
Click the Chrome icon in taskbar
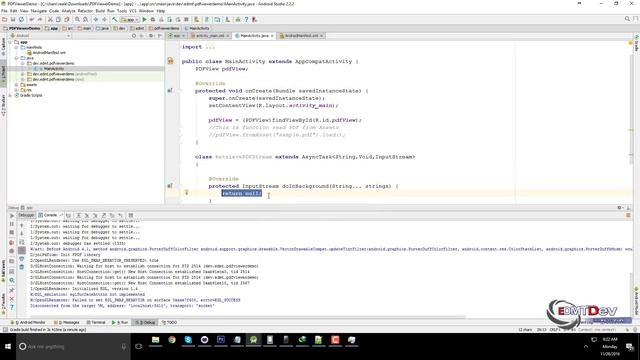(172, 340)
